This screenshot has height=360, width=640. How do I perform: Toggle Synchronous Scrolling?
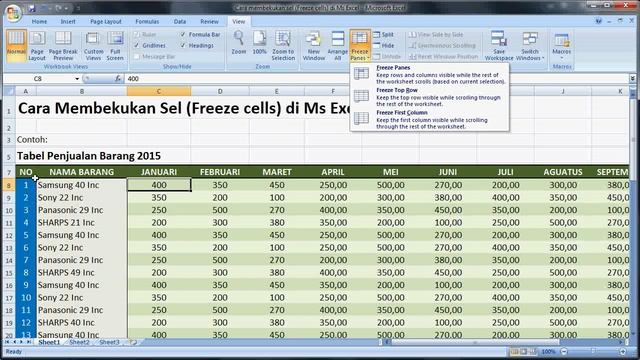442,46
